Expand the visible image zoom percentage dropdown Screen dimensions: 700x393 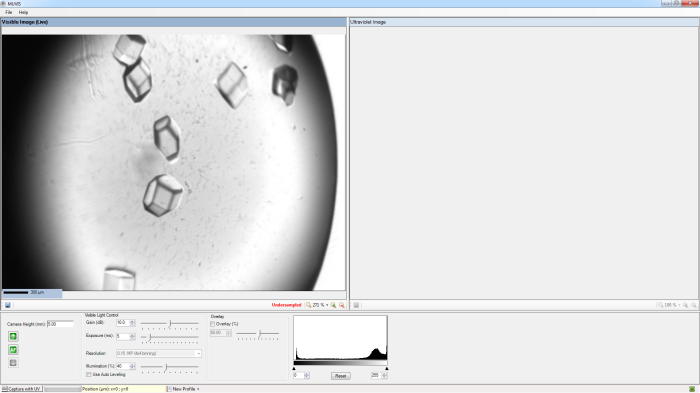[327, 305]
